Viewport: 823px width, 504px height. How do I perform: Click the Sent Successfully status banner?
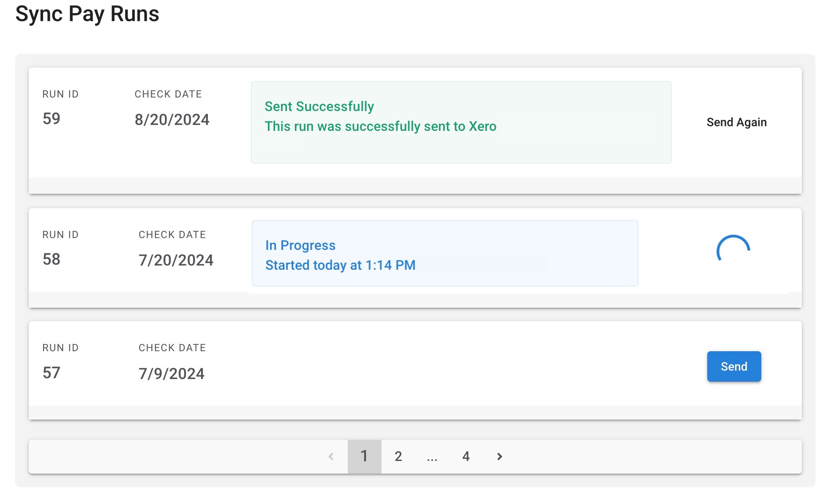click(x=461, y=122)
